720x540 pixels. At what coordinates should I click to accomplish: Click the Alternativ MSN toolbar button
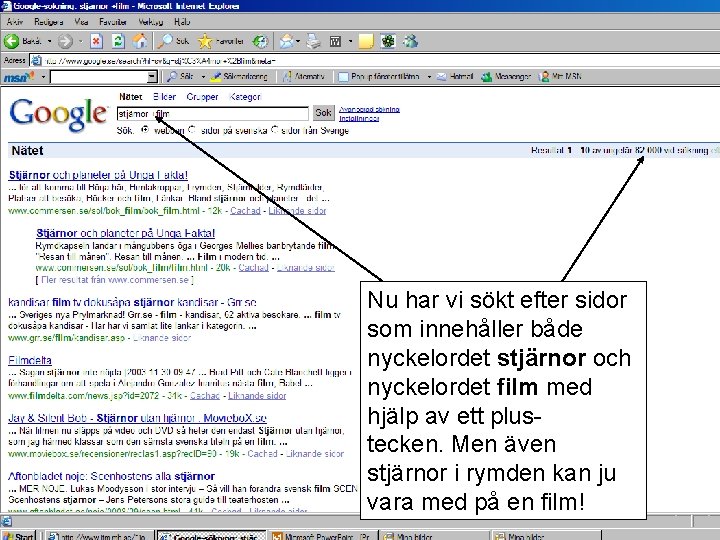click(x=303, y=77)
